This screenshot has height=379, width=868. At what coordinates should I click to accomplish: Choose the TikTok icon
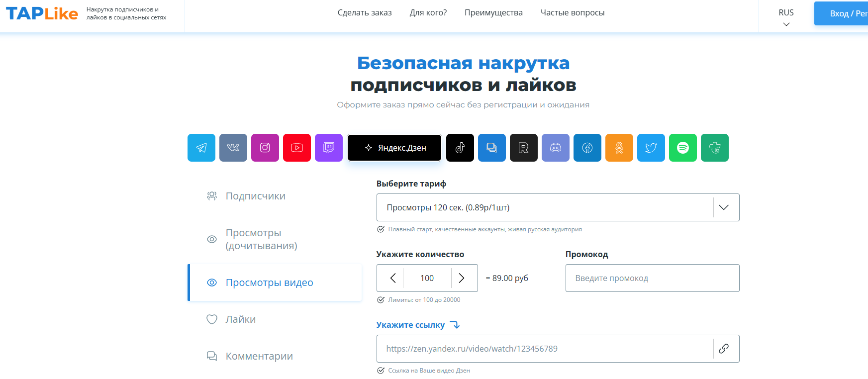click(x=460, y=148)
